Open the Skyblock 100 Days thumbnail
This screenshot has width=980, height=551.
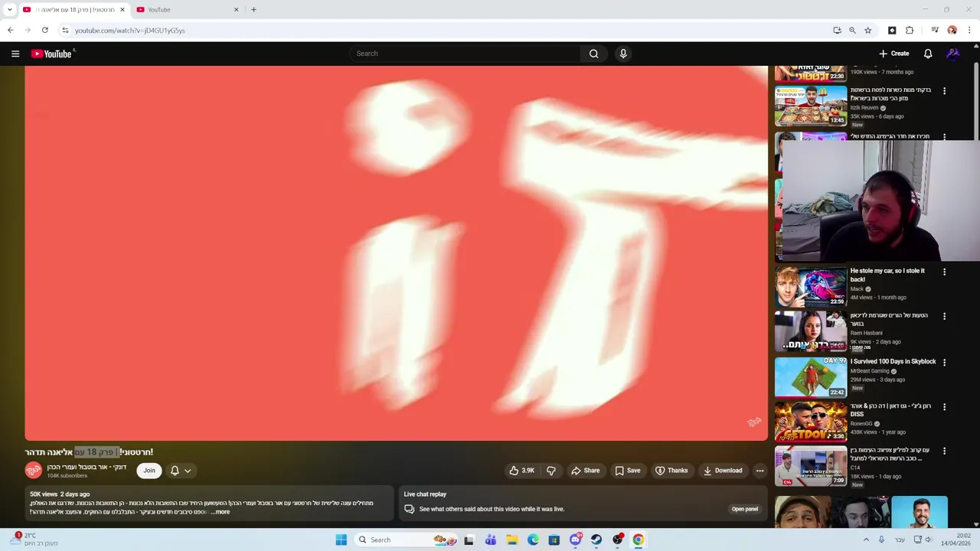[x=811, y=377]
